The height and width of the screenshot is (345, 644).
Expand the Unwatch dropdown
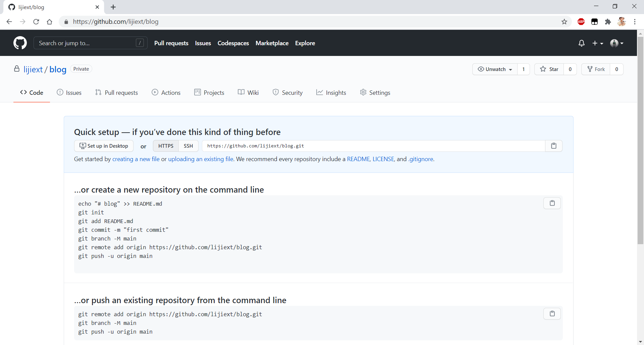[495, 69]
